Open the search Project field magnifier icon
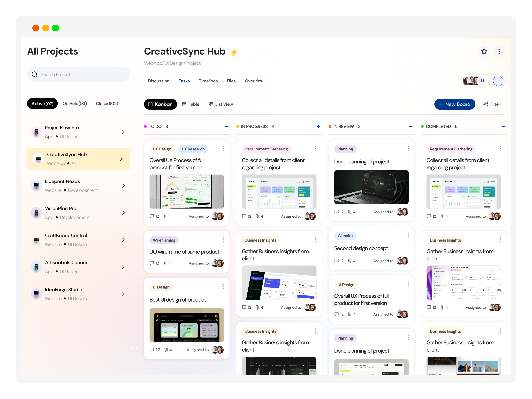The height and width of the screenshot is (399, 532). tap(35, 74)
